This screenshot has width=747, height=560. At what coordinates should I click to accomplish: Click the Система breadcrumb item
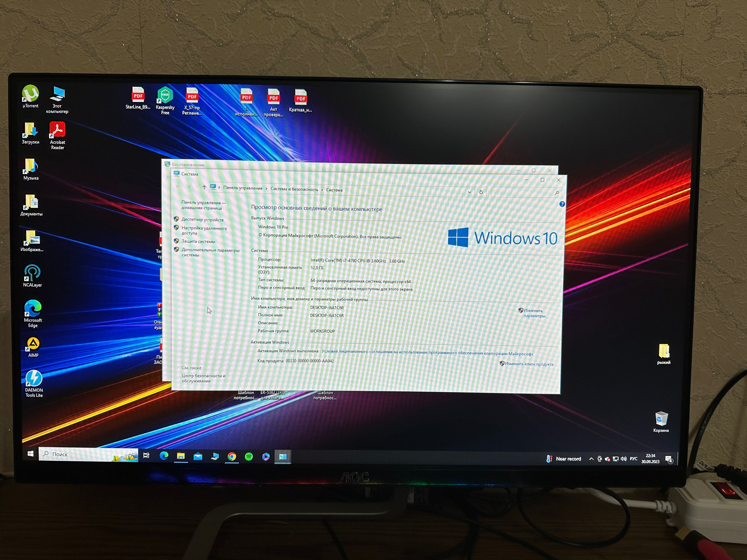click(334, 190)
